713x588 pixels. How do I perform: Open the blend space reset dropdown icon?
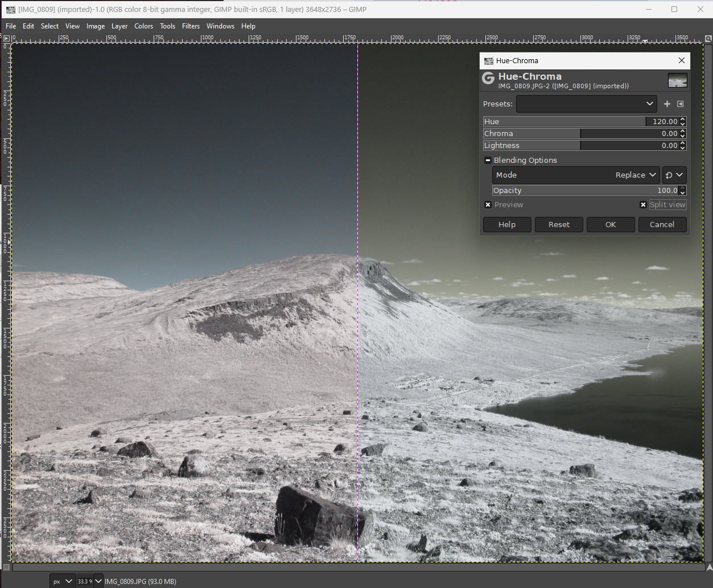point(674,175)
